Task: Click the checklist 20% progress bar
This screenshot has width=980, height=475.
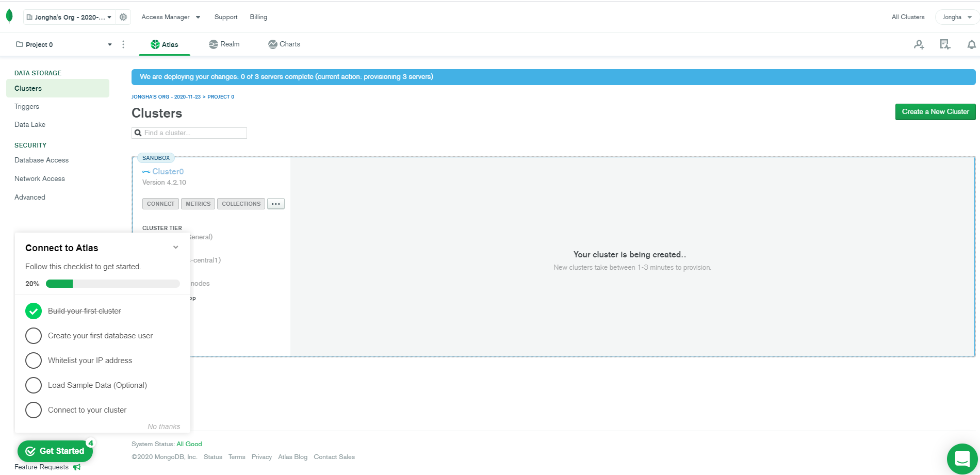Action: coord(113,284)
